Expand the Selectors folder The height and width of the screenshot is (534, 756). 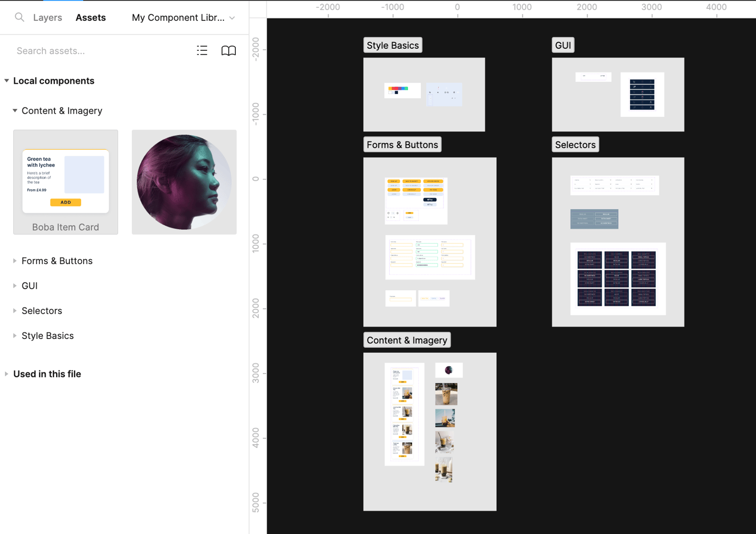(x=15, y=311)
